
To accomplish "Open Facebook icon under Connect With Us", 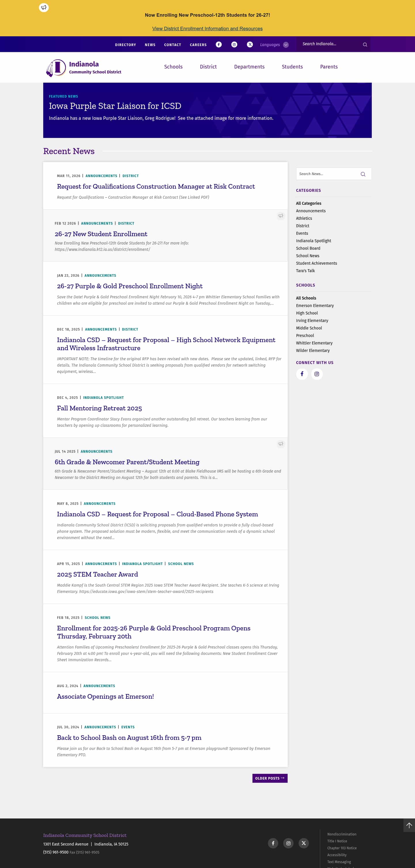I will coord(302,374).
